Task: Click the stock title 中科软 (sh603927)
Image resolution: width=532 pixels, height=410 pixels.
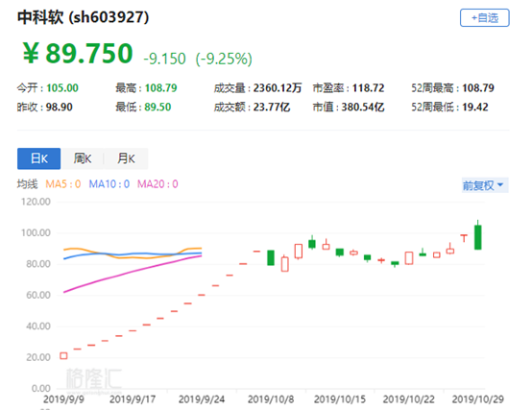Action: [x=84, y=17]
